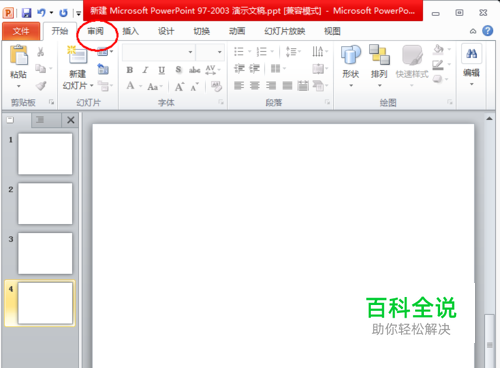The width and height of the screenshot is (500, 368).
Task: Open the 排列 (Arrange) menu
Action: (379, 66)
